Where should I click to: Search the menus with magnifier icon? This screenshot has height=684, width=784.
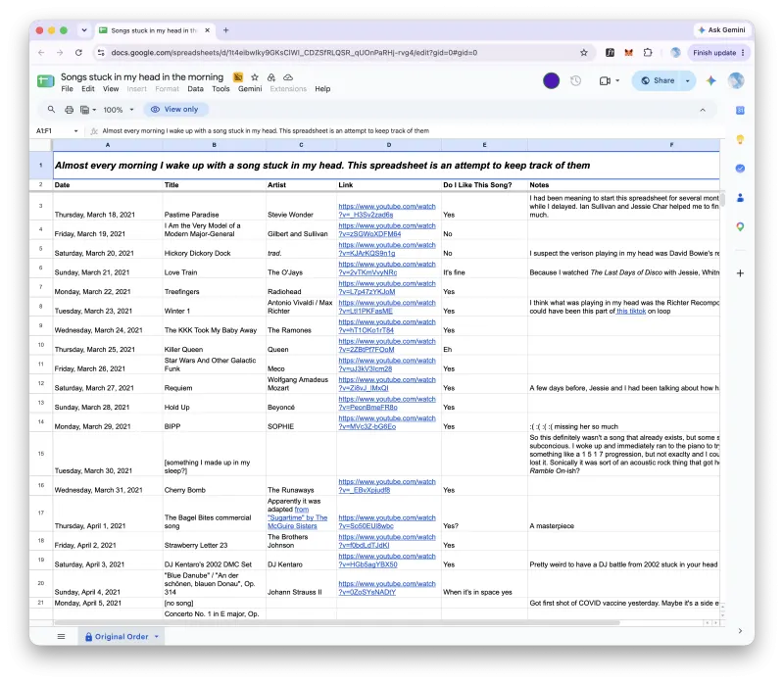[x=51, y=109]
